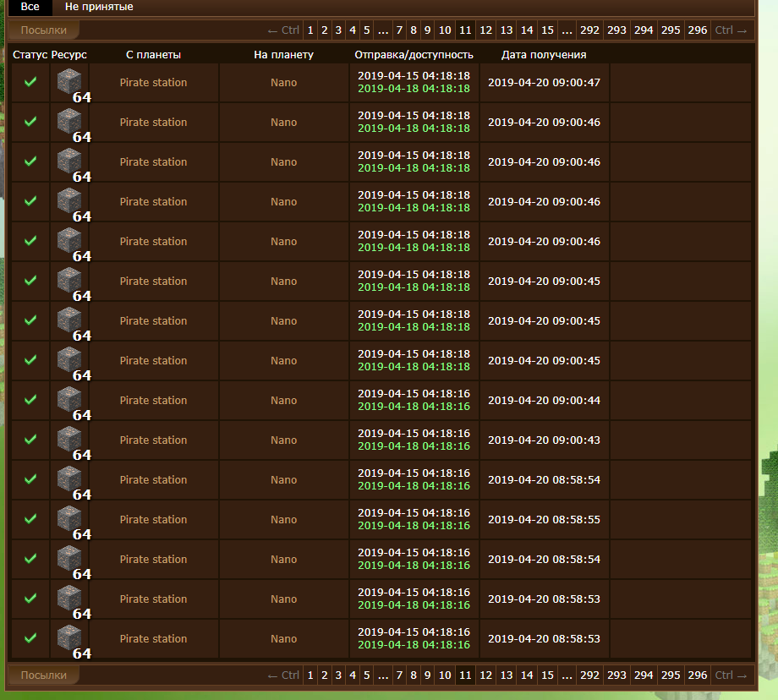This screenshot has height=700, width=778.
Task: Select page 12 in the top pagination
Action: 485,30
